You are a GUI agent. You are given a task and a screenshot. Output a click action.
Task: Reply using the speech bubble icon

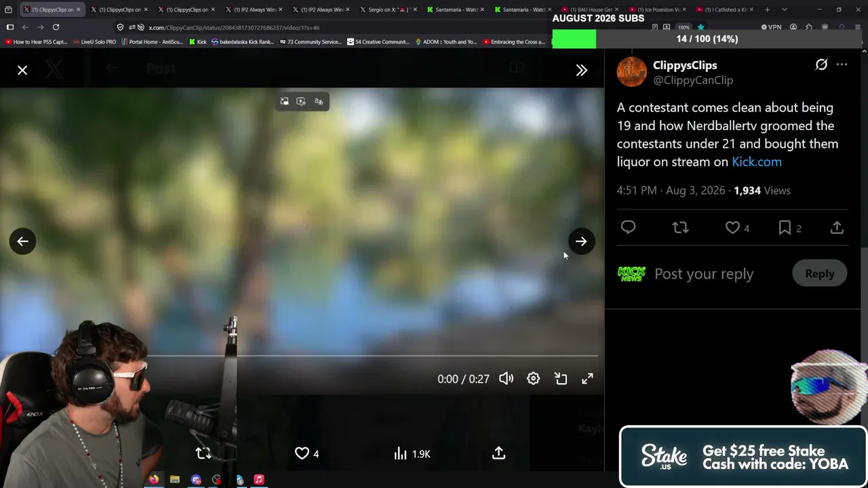628,228
